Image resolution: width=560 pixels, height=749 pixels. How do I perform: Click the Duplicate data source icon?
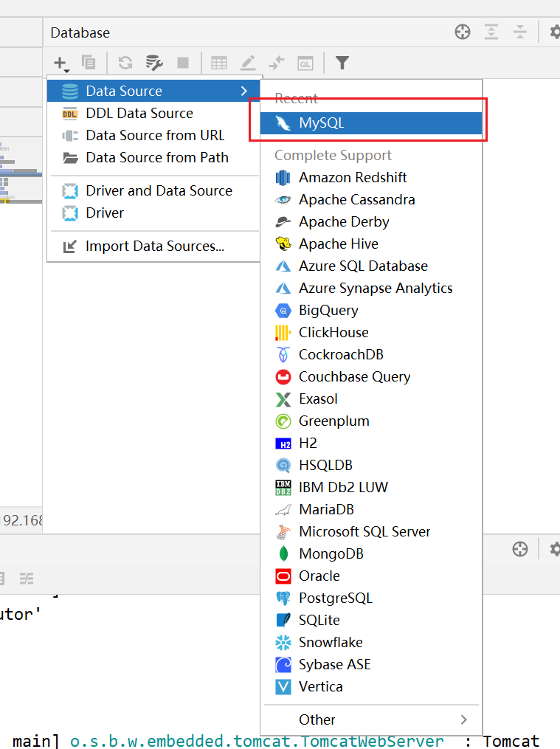pos(89,63)
